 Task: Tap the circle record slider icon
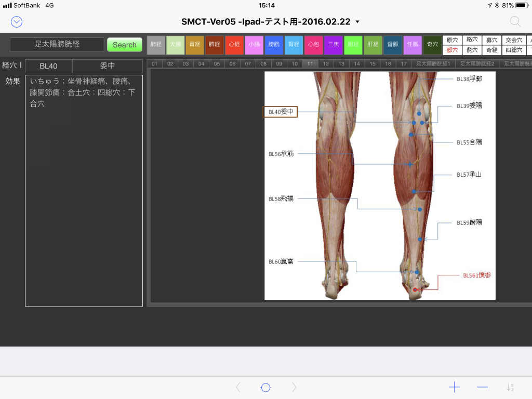(266, 387)
